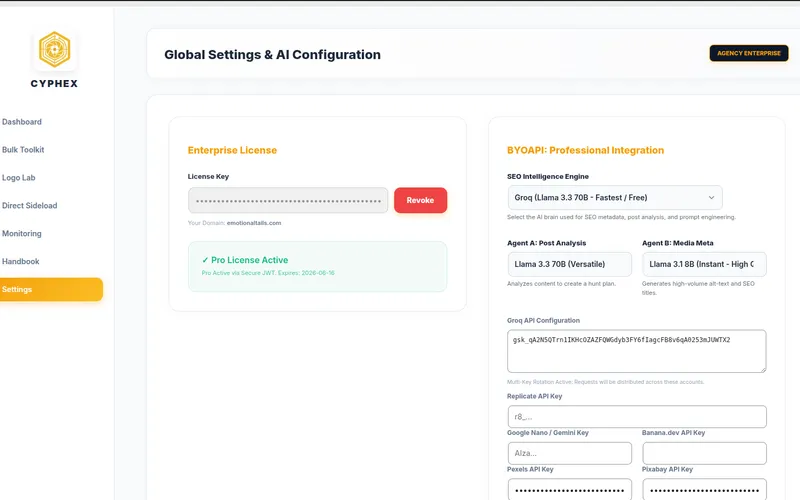Click the Banana.dev API Key field
Image resolution: width=800 pixels, height=500 pixels.
coord(704,453)
